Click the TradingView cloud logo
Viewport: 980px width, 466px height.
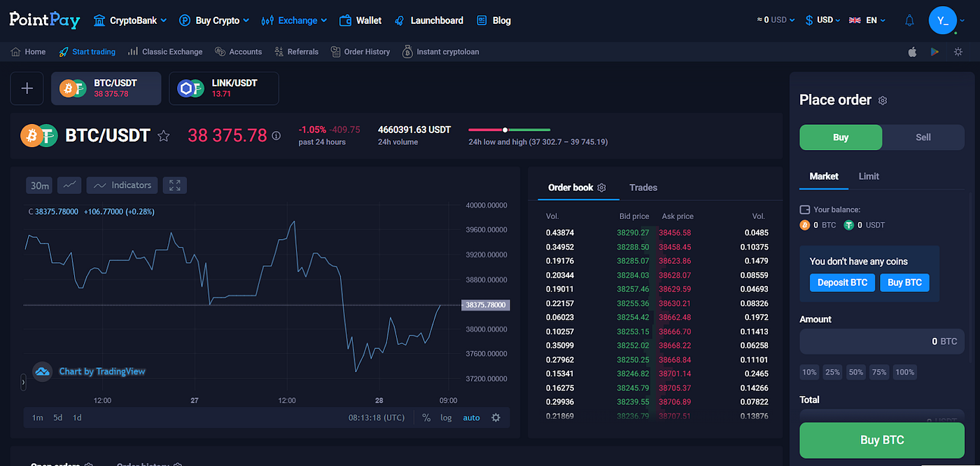pos(42,371)
